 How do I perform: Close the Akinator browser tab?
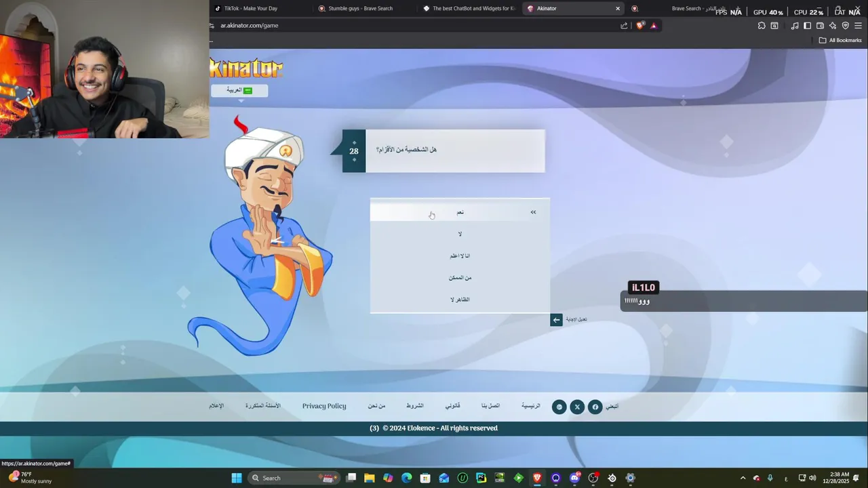tap(618, 9)
